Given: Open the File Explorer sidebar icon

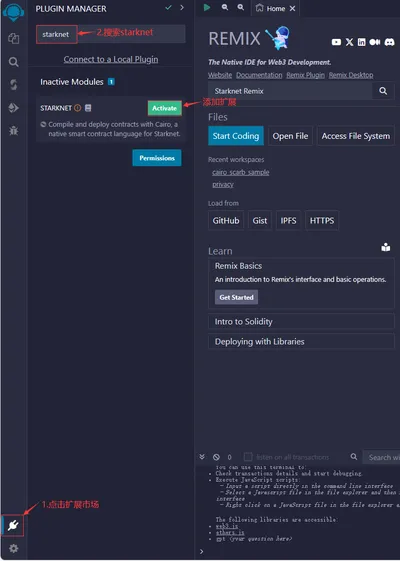Looking at the screenshot, I should click(x=14, y=38).
